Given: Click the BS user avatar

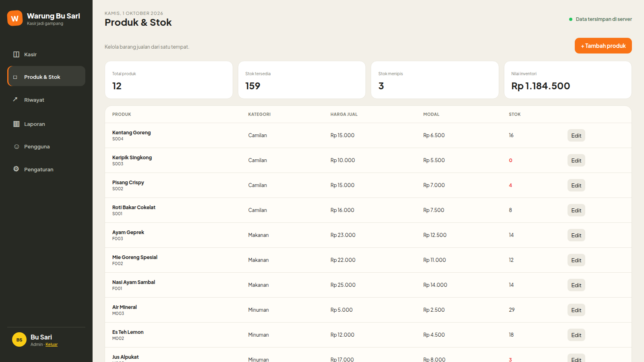Looking at the screenshot, I should 19,340.
